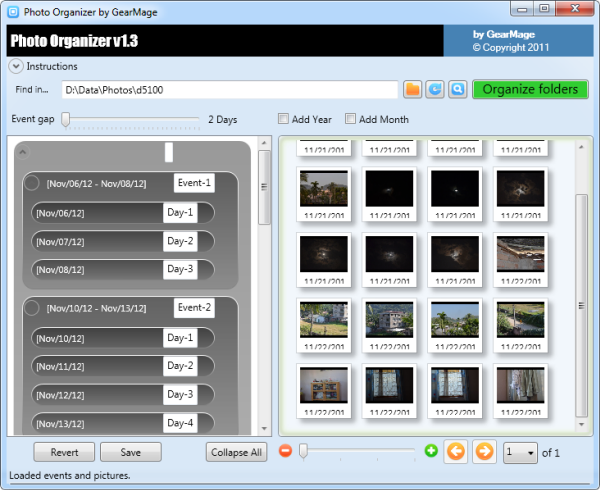Click the events list scrollbar thumb
The width and height of the screenshot is (600, 490).
click(264, 187)
